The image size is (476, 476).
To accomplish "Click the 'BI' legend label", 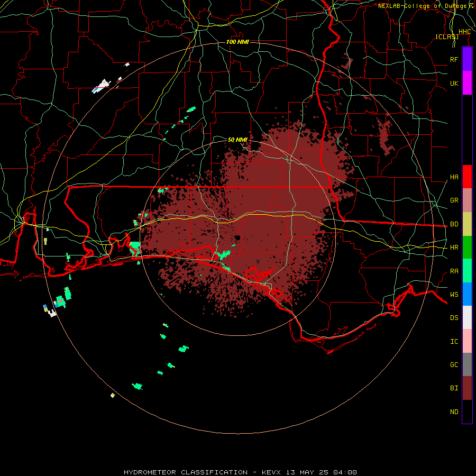I will point(454,388).
